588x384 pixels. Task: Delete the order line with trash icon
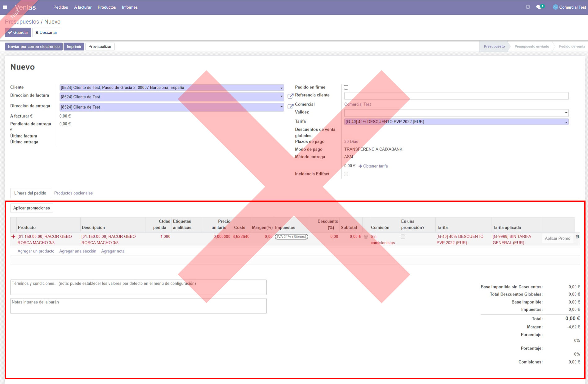577,237
